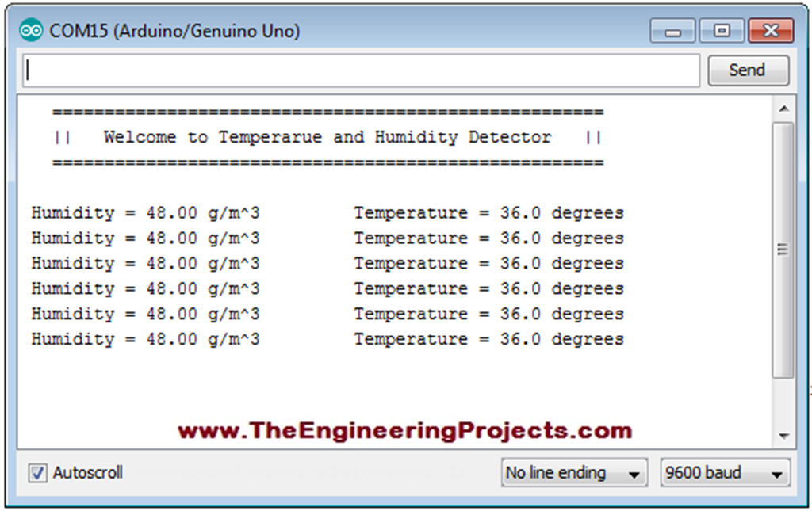Screen dimensions: 812x511
Task: Click the scrollbar down arrow
Action: (x=783, y=436)
